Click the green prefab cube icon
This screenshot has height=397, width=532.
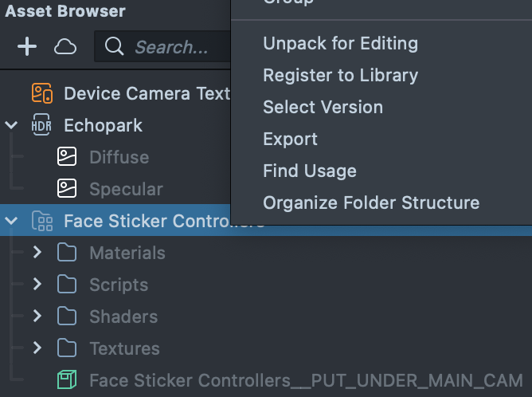67,380
